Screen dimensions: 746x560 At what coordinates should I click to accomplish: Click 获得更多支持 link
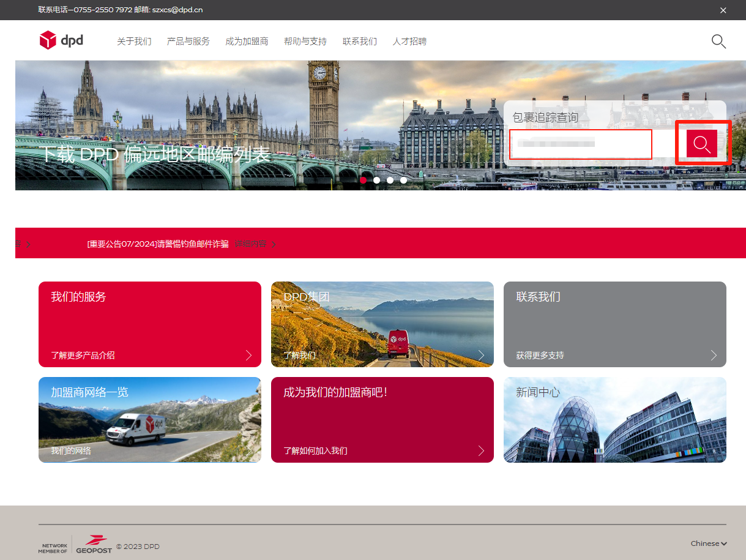pyautogui.click(x=540, y=355)
